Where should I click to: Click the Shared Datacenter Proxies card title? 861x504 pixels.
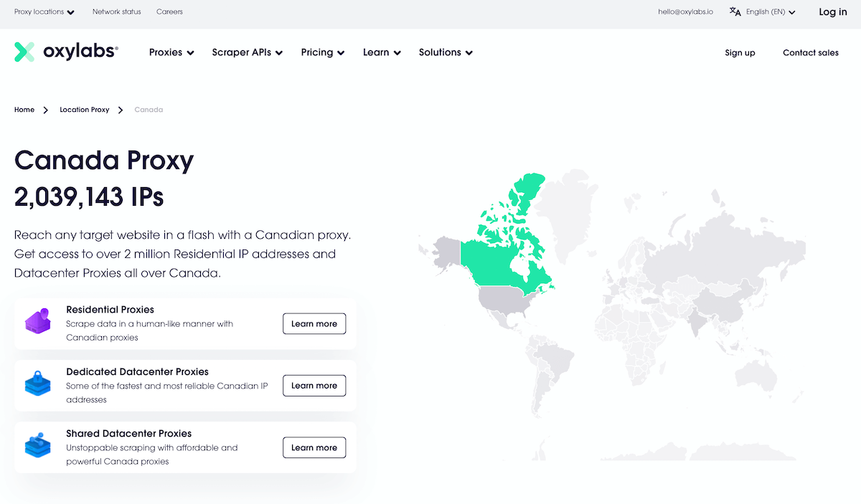tap(128, 433)
